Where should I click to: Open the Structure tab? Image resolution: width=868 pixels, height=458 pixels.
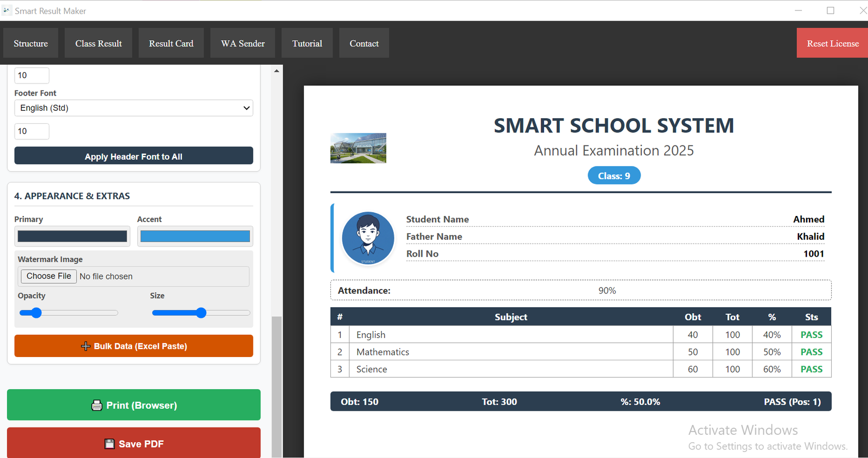tap(30, 43)
